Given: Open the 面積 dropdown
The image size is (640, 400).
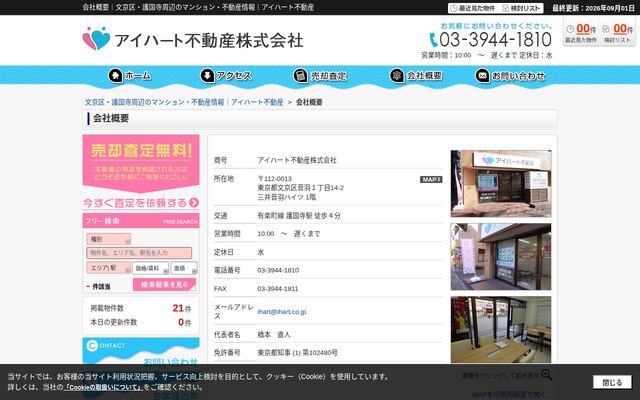Looking at the screenshot, I should (184, 268).
